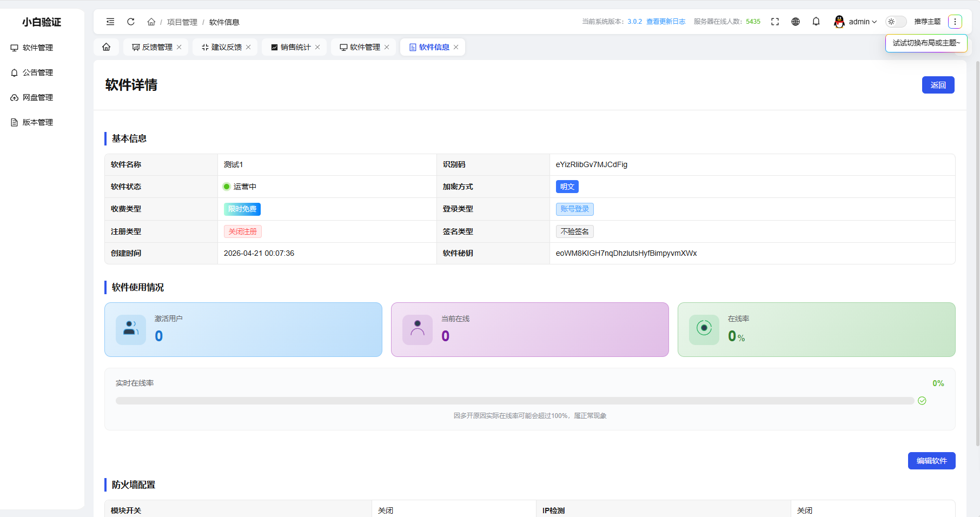Expand the admin user dropdown
980x517 pixels.
pos(856,22)
